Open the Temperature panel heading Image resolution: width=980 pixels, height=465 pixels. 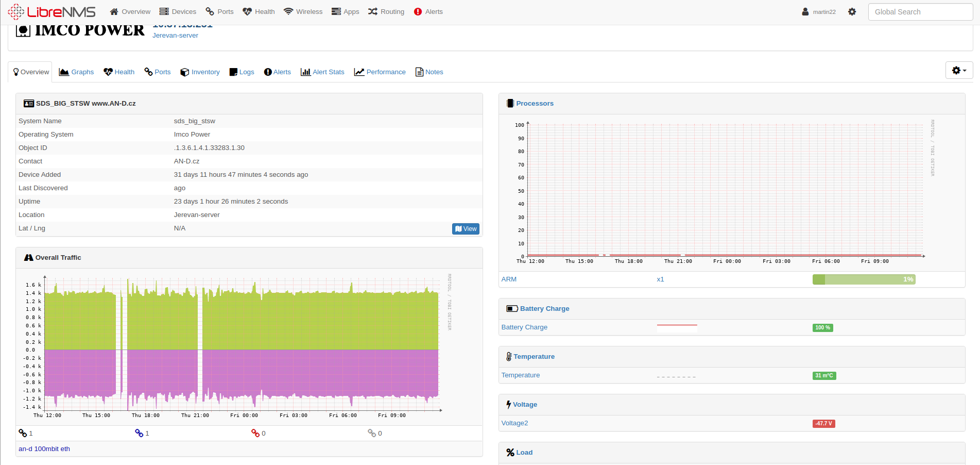(x=534, y=357)
